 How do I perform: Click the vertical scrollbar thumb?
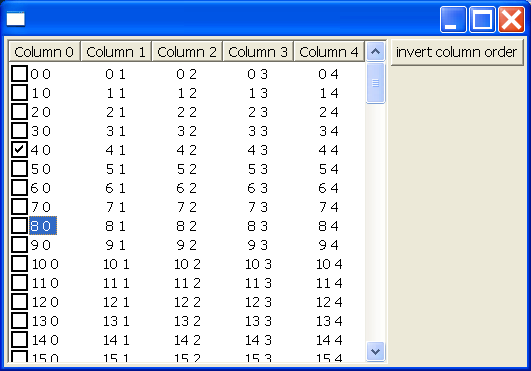pyautogui.click(x=375, y=83)
